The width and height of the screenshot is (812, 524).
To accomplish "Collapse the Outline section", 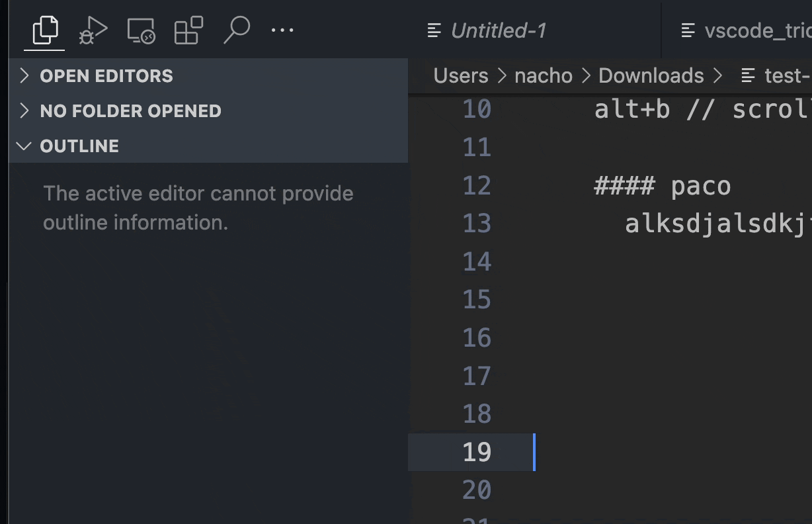I will coord(79,146).
